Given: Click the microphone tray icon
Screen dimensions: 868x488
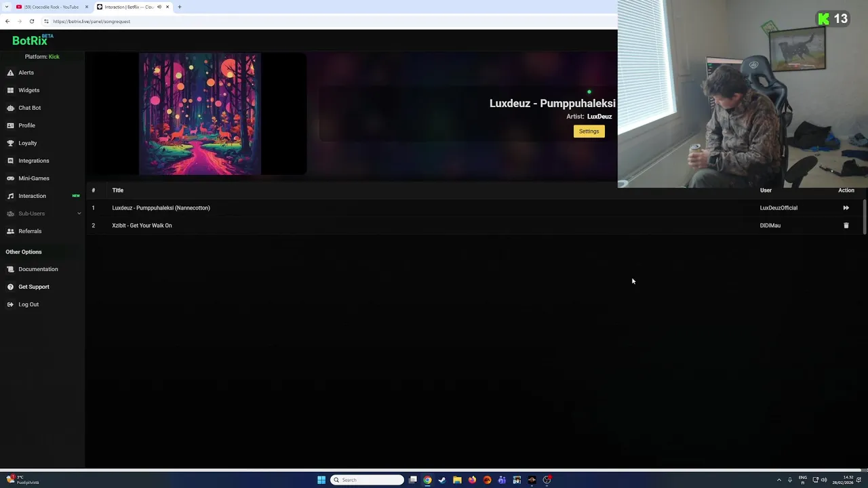Looking at the screenshot, I should (x=789, y=480).
